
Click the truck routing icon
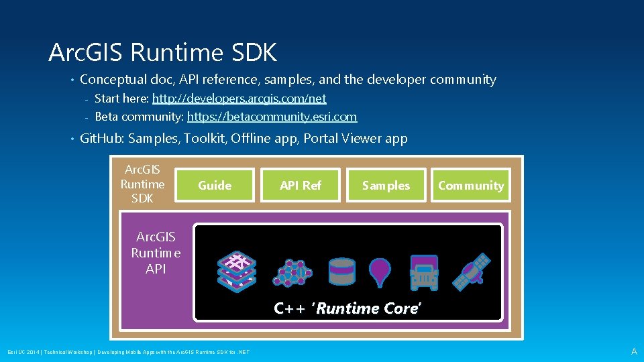pos(424,273)
